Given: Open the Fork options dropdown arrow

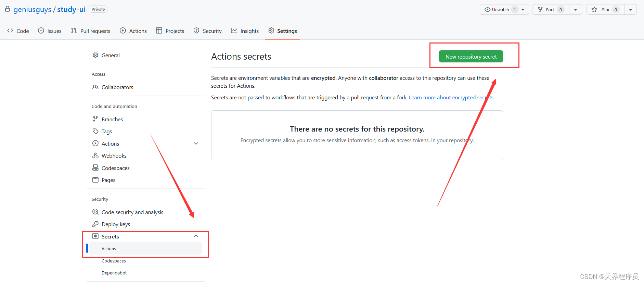Looking at the screenshot, I should coord(576,10).
